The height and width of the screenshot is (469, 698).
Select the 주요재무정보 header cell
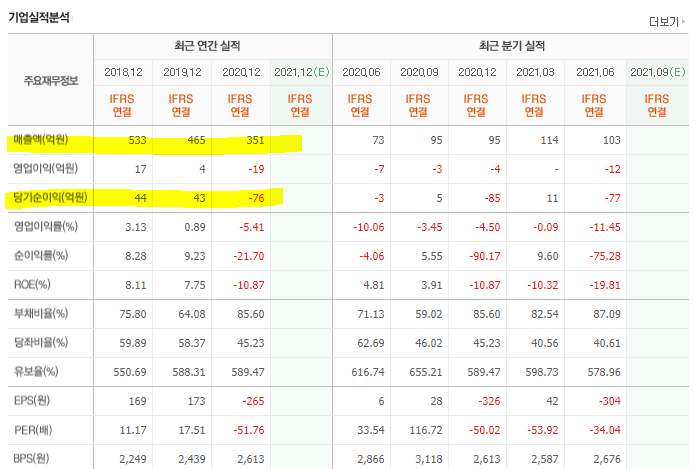coord(51,81)
